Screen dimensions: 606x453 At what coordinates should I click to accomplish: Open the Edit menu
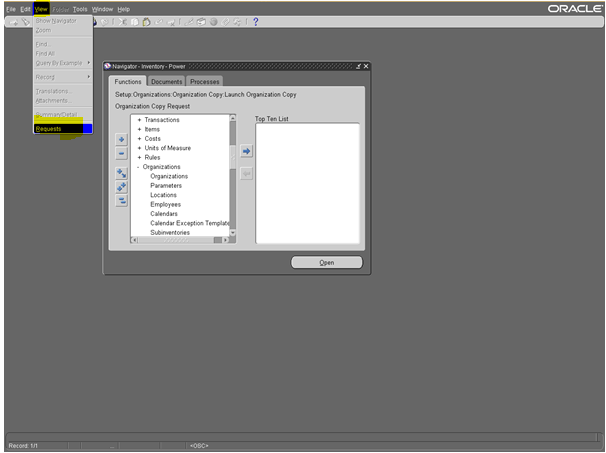pyautogui.click(x=25, y=9)
